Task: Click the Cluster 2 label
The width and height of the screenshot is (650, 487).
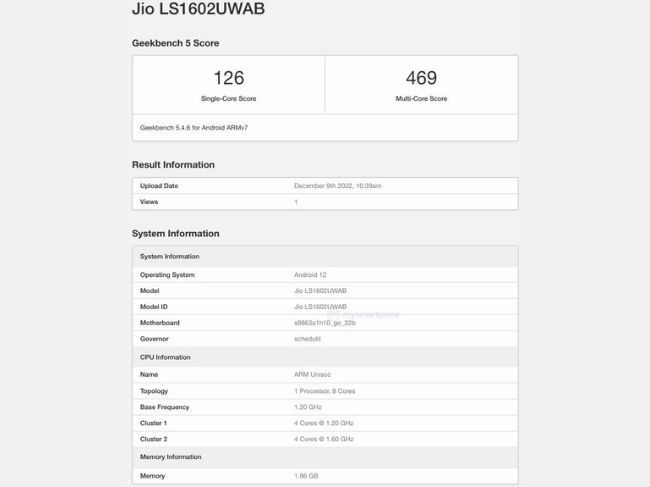Action: [x=153, y=439]
